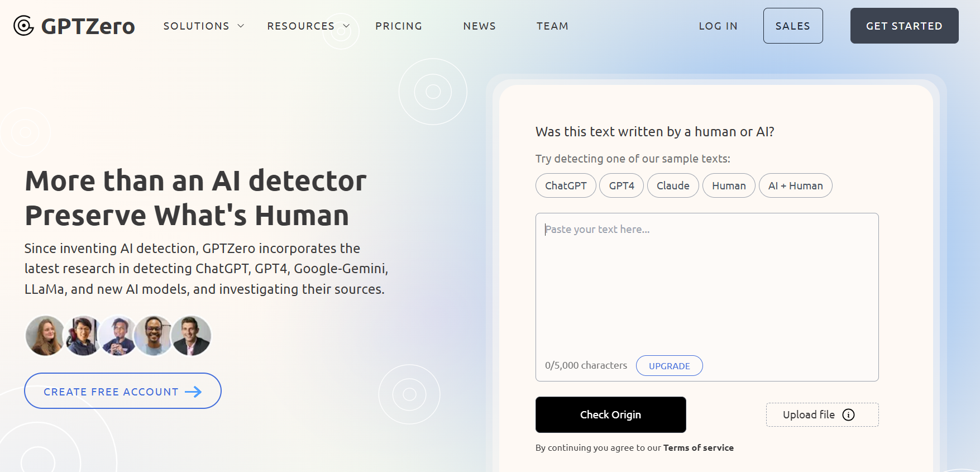Click the '0/5,000 characters' counter text
The image size is (980, 472).
click(586, 365)
